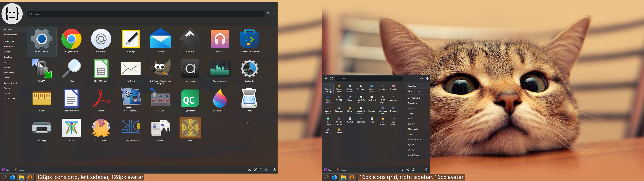Image resolution: width=644 pixels, height=181 pixels.
Task: Click the Restart icon in left launcher
Action: pyautogui.click(x=261, y=170)
